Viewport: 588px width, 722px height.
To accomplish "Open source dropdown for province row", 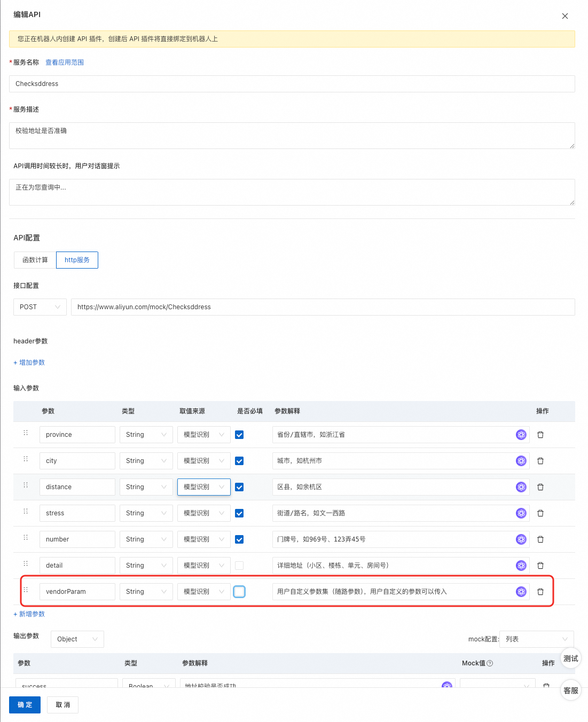I will pos(204,435).
